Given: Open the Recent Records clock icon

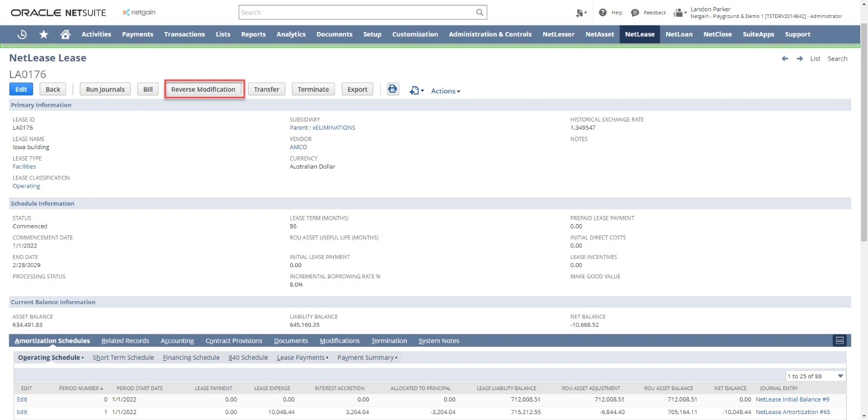Looking at the screenshot, I should [x=22, y=34].
